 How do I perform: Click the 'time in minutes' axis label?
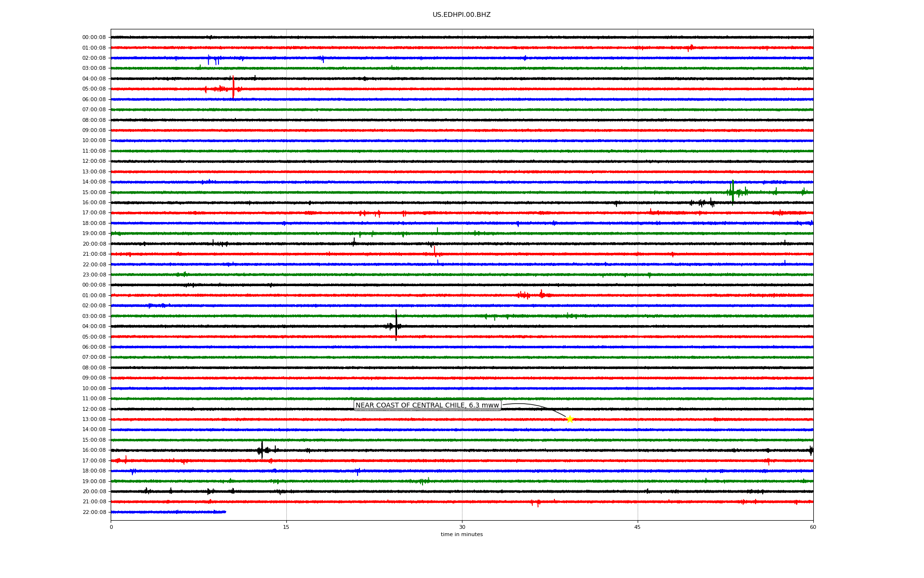point(462,535)
